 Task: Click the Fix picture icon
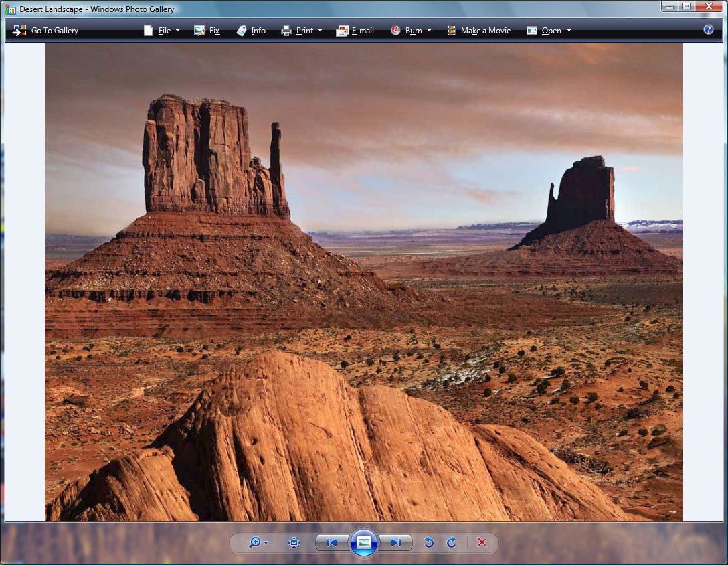click(199, 31)
